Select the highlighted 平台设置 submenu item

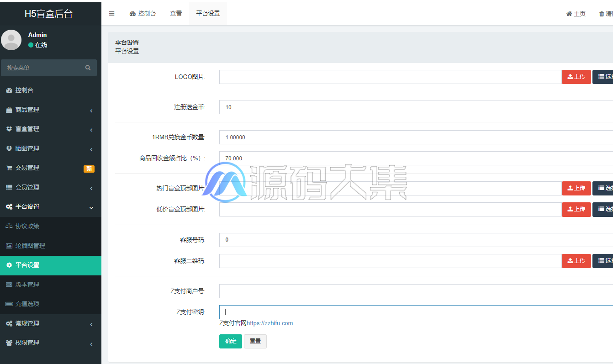click(51, 265)
